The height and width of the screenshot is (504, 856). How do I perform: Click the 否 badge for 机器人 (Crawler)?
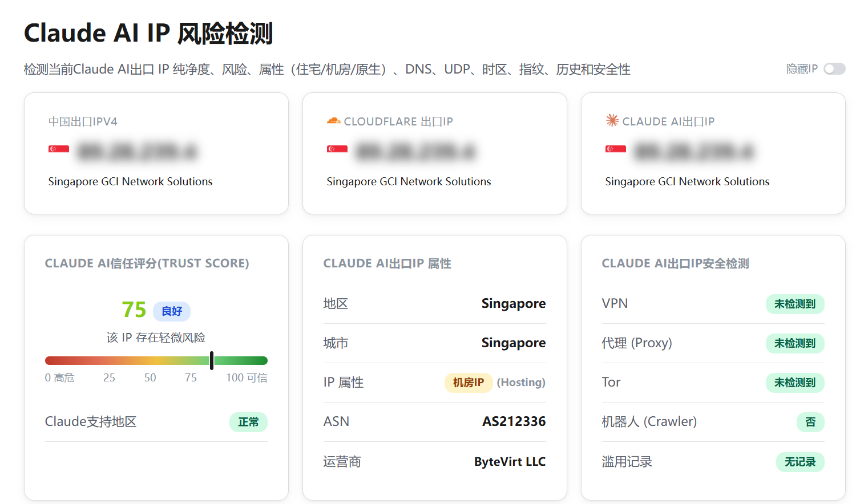tap(810, 422)
